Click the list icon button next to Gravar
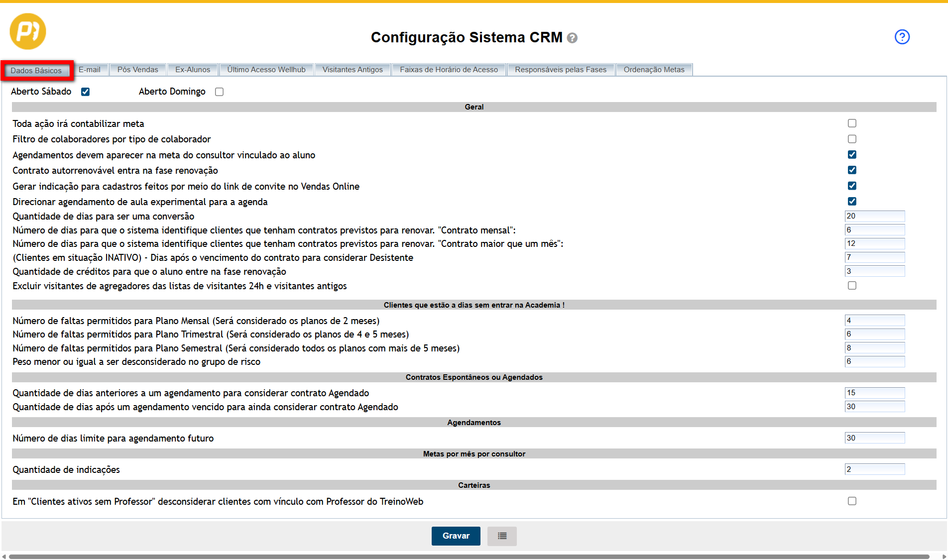The width and height of the screenshot is (948, 560). (502, 536)
